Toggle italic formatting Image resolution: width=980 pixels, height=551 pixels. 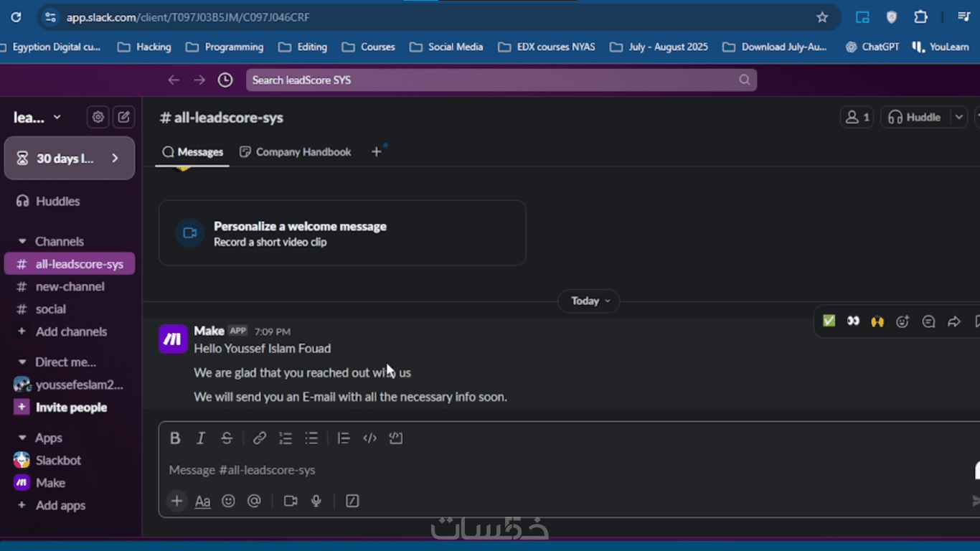click(201, 438)
